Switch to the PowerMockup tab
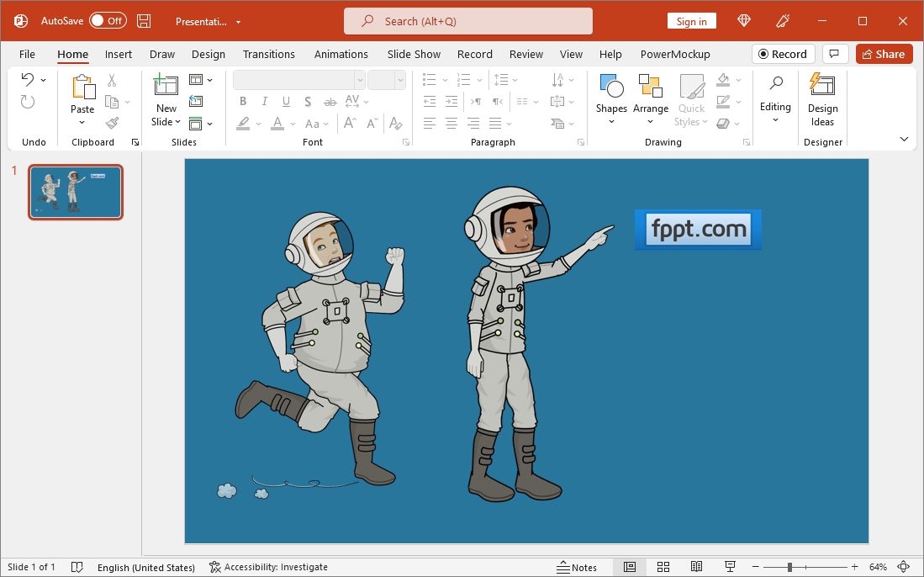The width and height of the screenshot is (924, 577). (675, 54)
